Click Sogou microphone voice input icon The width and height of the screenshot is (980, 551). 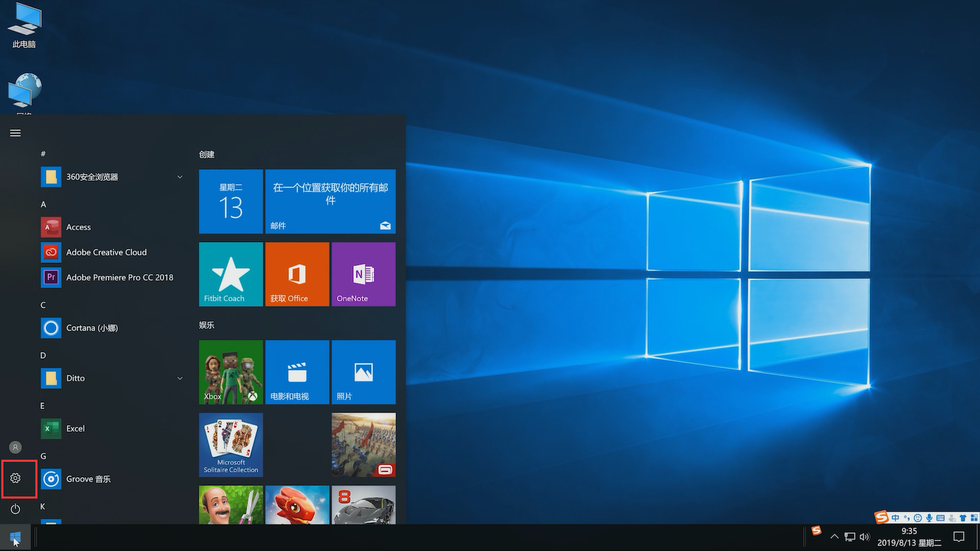tap(929, 518)
